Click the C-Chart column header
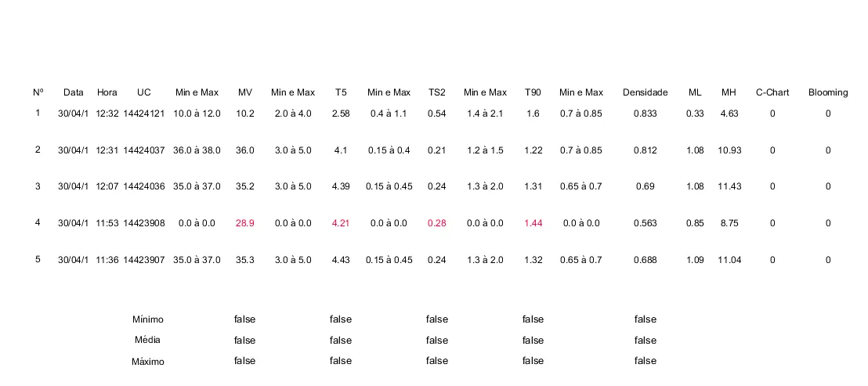The height and width of the screenshot is (386, 868). (772, 92)
